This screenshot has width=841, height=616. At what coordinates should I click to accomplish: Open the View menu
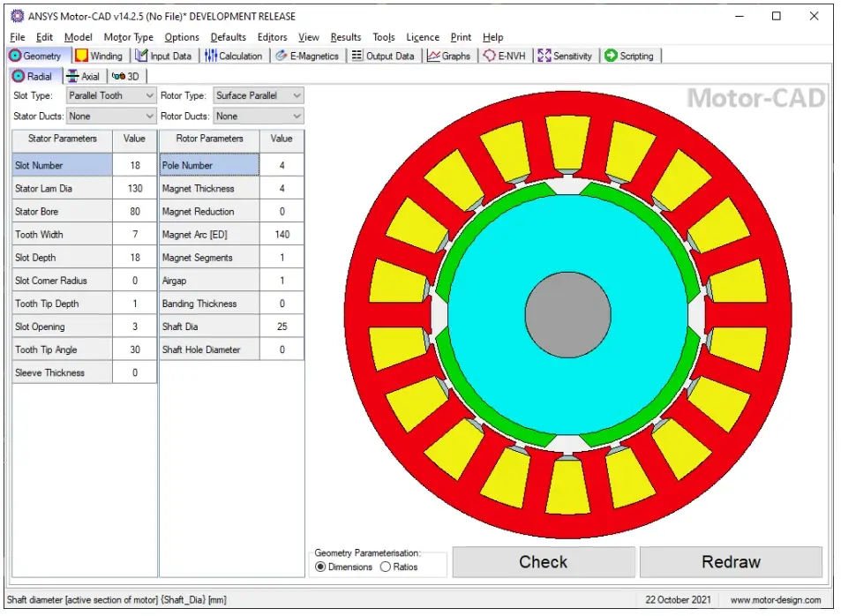(309, 37)
